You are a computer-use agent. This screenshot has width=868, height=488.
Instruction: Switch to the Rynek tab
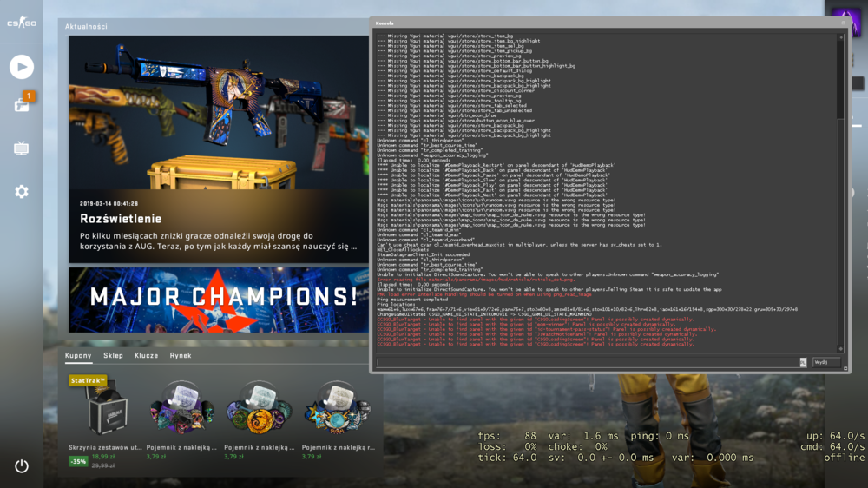coord(181,356)
